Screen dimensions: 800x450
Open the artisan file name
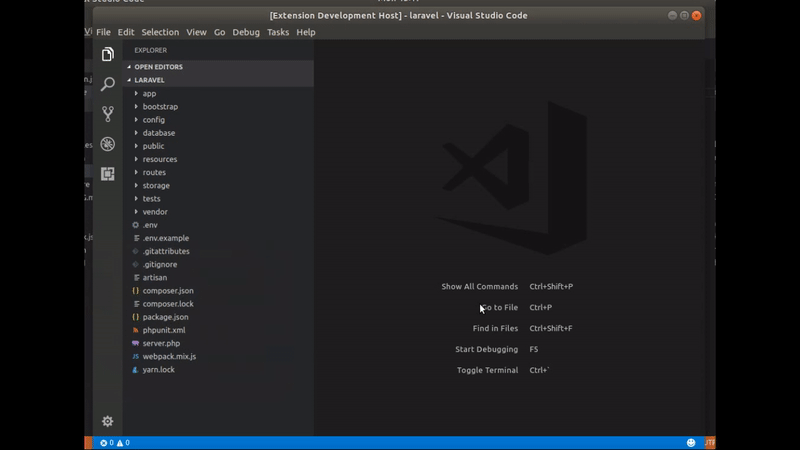(x=155, y=278)
